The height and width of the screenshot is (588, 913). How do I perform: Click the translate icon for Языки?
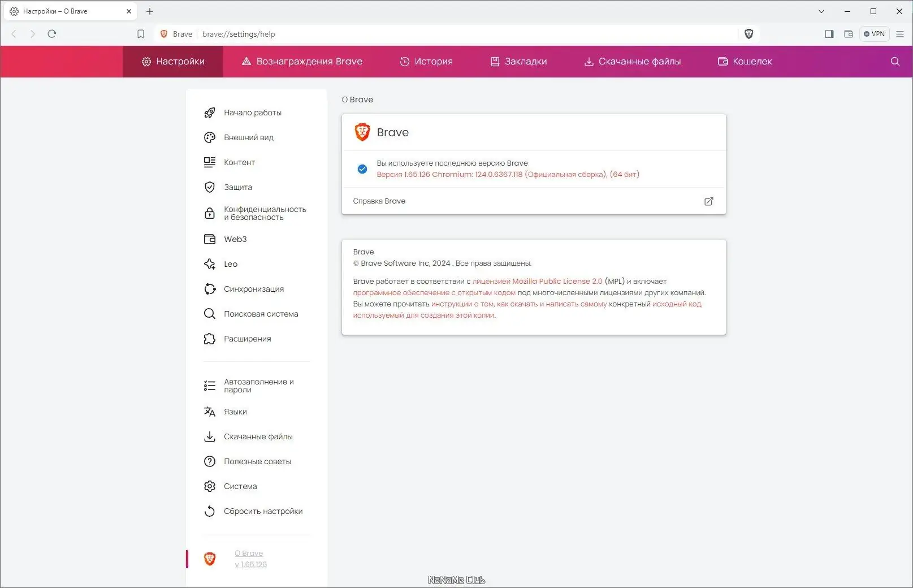pyautogui.click(x=210, y=412)
